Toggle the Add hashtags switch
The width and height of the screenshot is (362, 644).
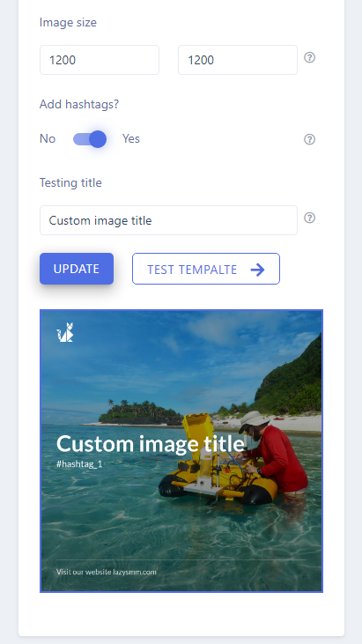[90, 139]
